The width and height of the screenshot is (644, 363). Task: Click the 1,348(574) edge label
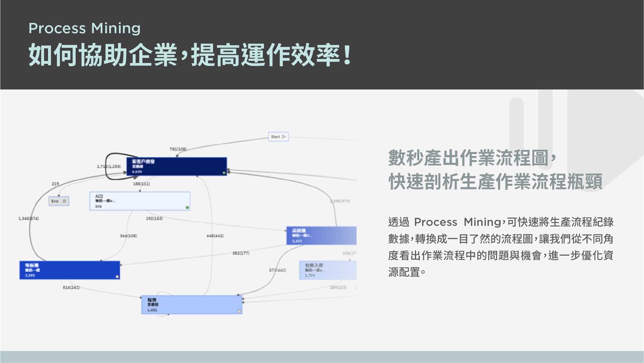(29, 219)
